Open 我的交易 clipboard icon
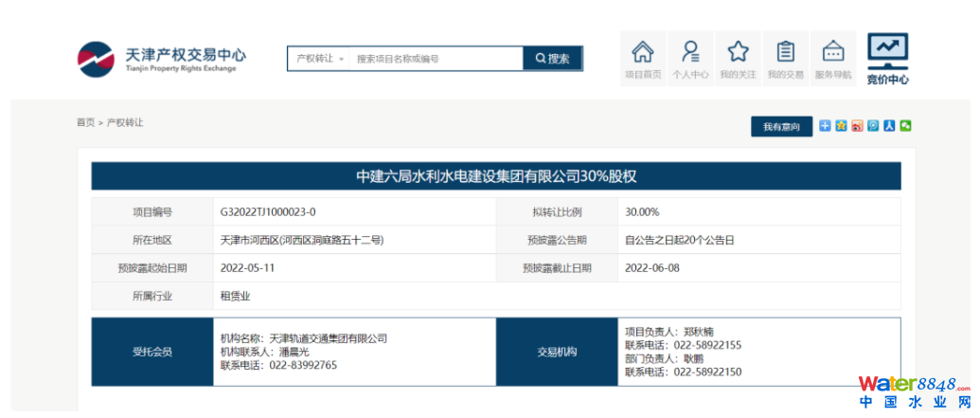980x418 pixels. (785, 58)
